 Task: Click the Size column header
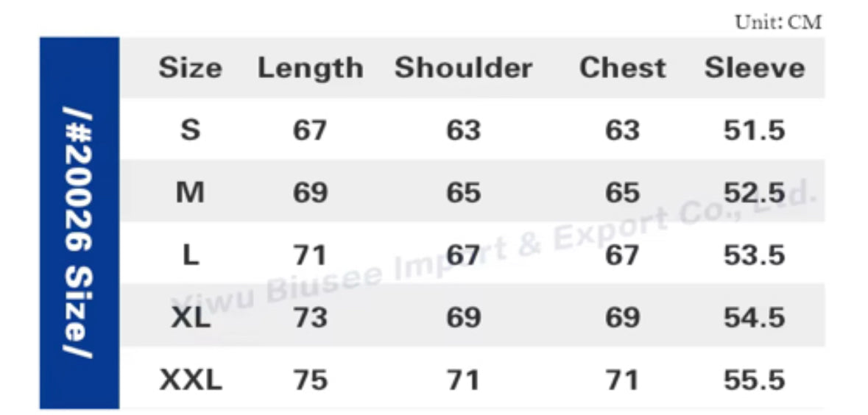tap(190, 68)
